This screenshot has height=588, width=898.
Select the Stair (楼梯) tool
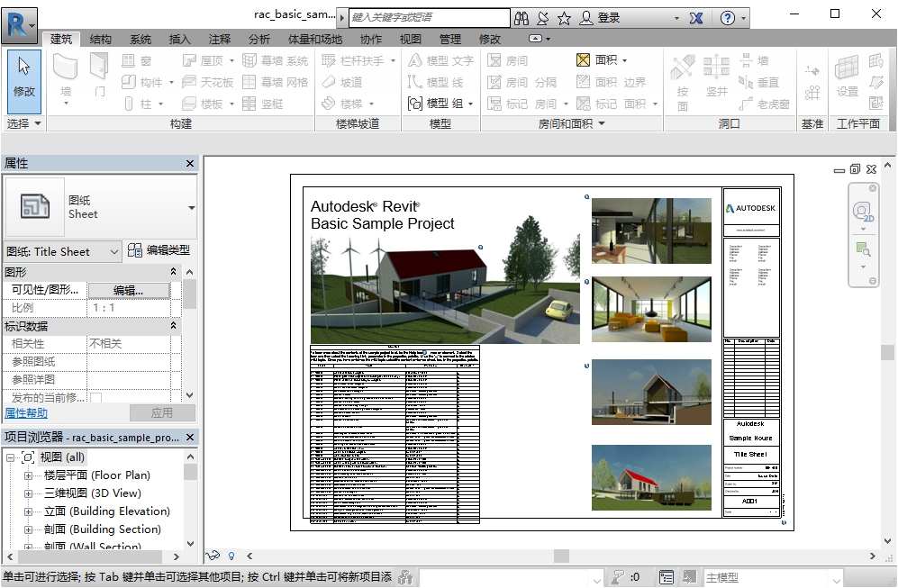347,104
